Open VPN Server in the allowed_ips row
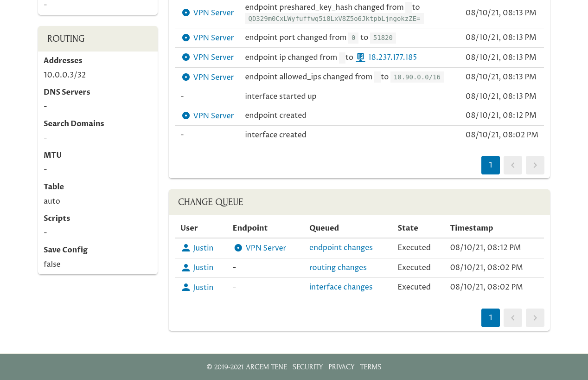Screen dimensions: 588x380 click(x=213, y=77)
